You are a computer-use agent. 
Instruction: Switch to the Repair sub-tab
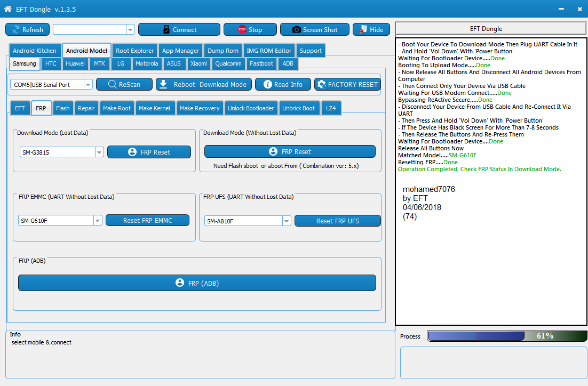86,108
